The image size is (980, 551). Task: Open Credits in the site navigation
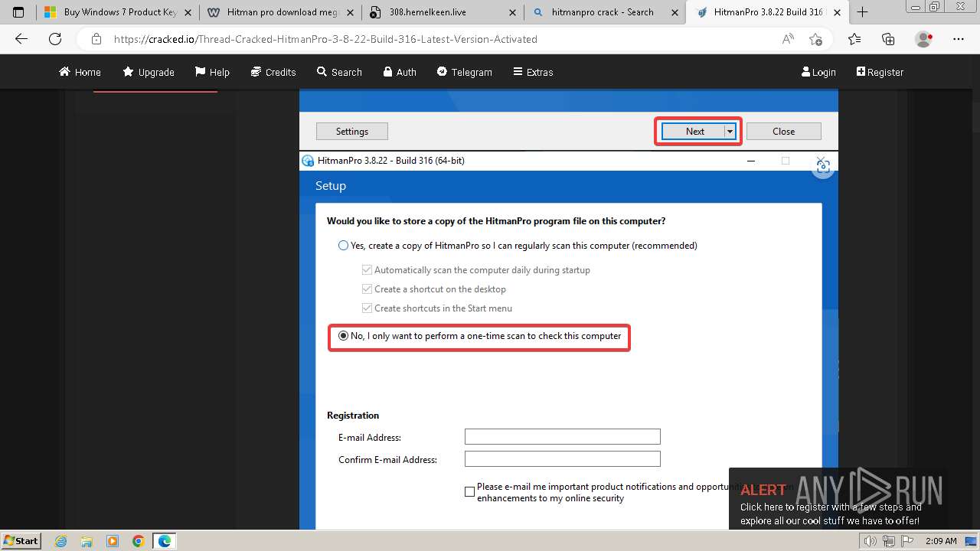[x=273, y=72]
